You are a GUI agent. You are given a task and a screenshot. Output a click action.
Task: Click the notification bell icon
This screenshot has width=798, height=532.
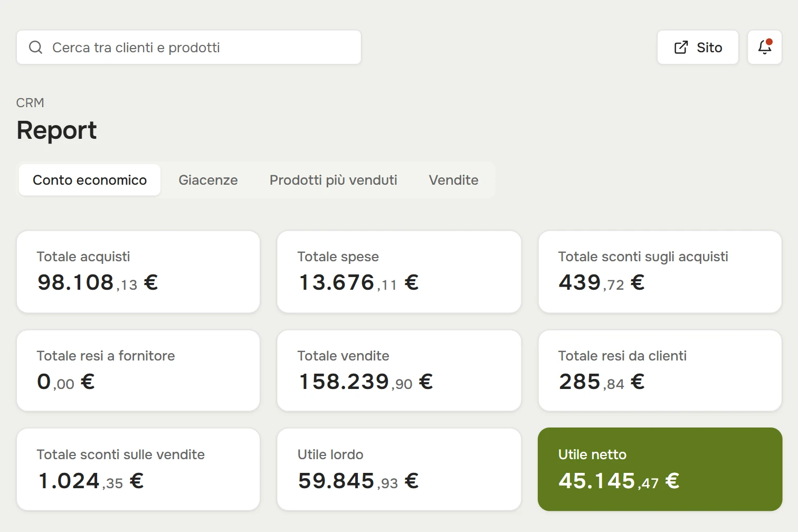pos(765,47)
